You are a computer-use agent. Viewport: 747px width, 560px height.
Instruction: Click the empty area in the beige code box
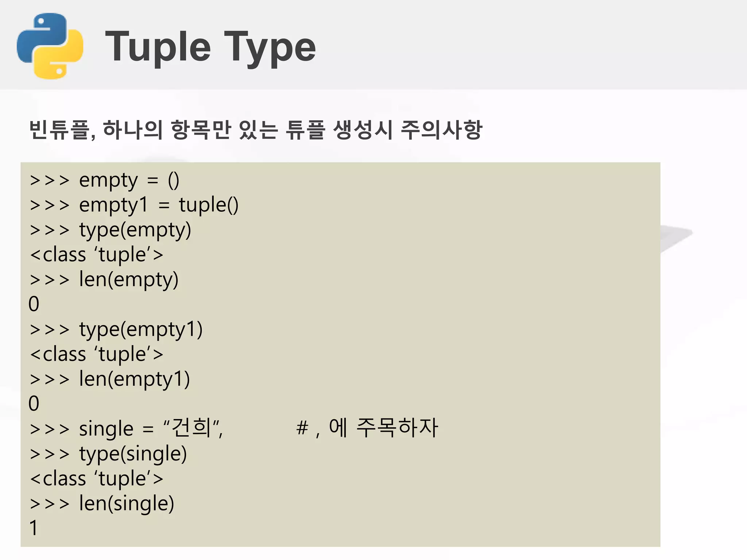tap(474, 292)
